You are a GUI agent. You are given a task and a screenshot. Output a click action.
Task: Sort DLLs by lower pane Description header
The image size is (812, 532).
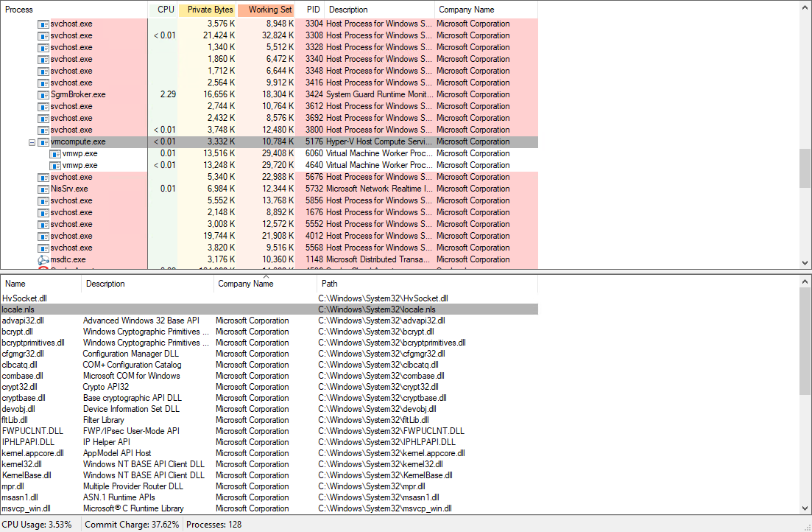tap(147, 284)
